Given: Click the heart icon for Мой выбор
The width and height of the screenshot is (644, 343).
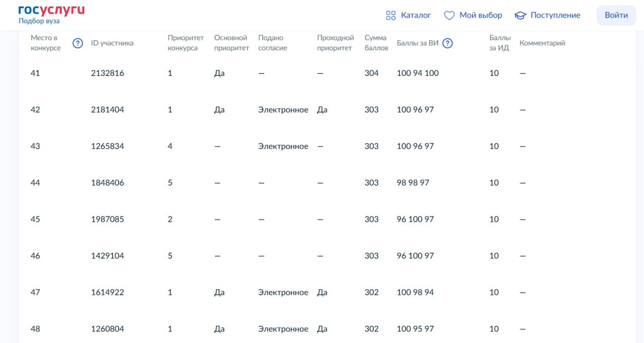Looking at the screenshot, I should pos(449,16).
